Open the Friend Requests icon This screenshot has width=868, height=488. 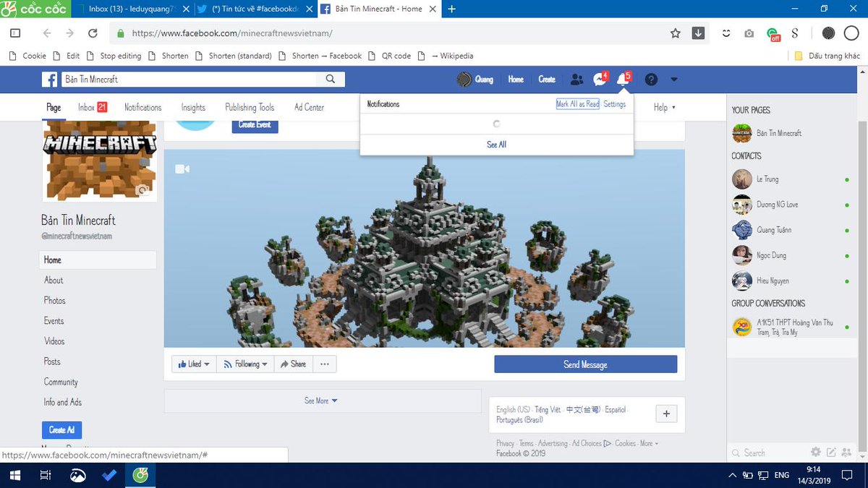pyautogui.click(x=576, y=80)
